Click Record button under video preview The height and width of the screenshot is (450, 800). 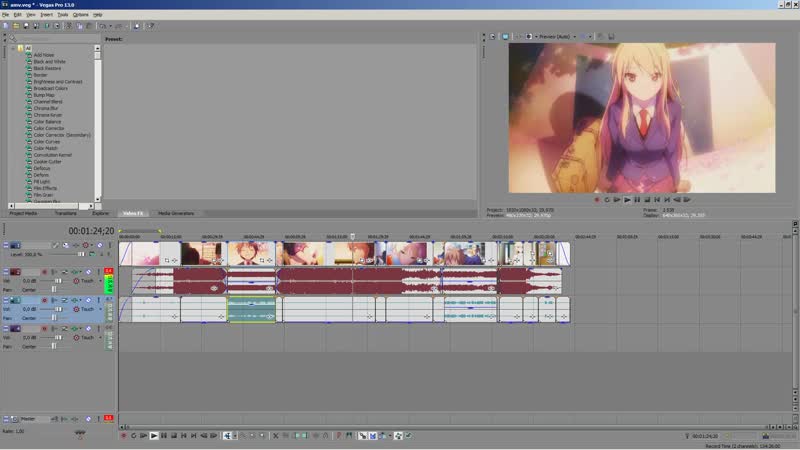point(596,200)
